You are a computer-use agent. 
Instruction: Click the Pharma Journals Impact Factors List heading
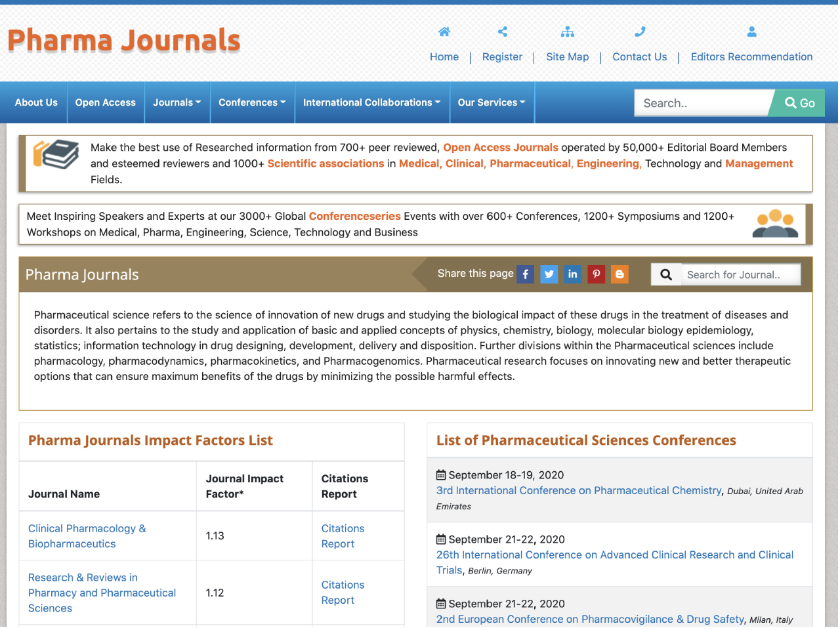click(150, 440)
